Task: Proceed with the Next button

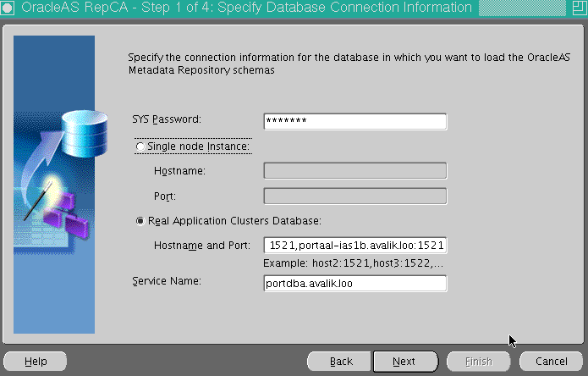Action: tap(405, 362)
